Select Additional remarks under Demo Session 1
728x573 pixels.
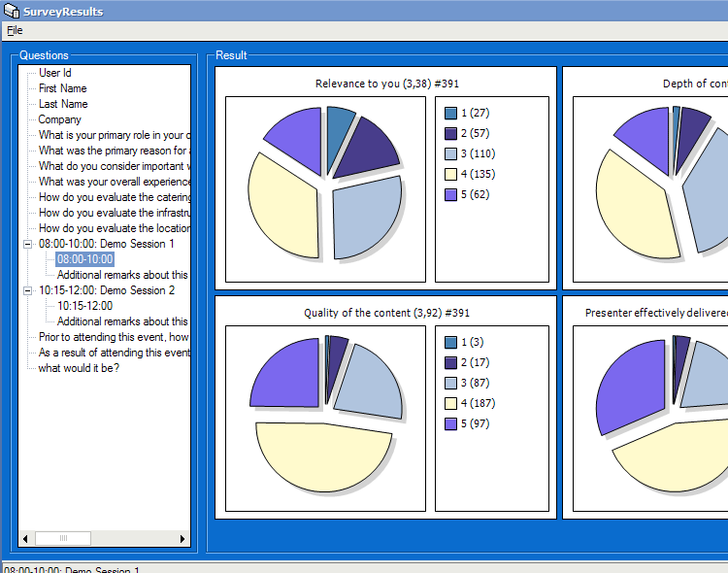pyautogui.click(x=122, y=275)
